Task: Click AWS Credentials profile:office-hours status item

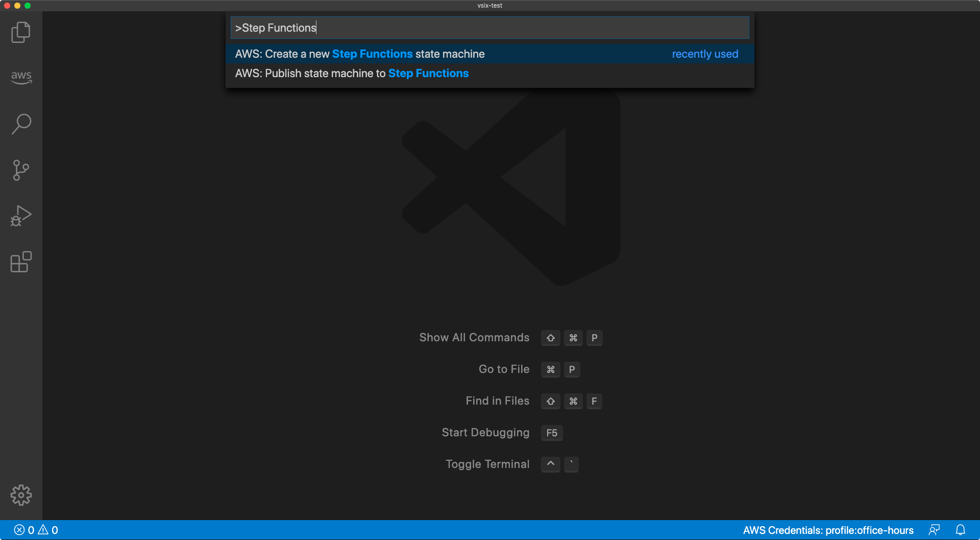Action: point(828,530)
